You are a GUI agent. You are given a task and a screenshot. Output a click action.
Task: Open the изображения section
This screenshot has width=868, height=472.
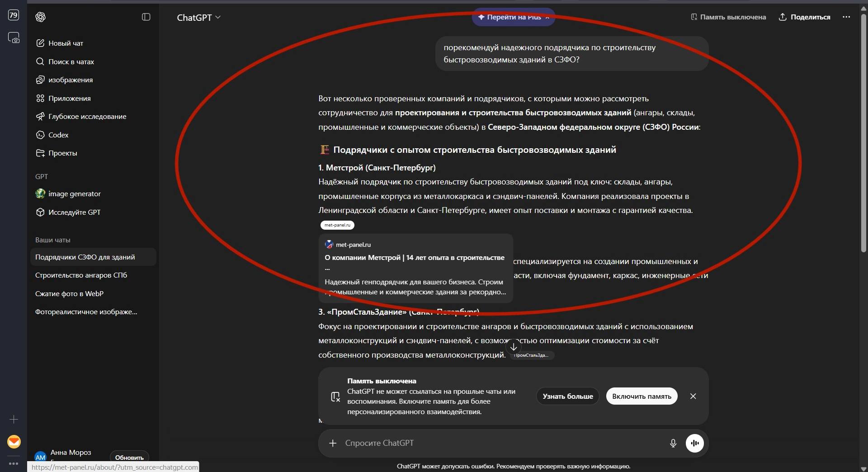93,80
